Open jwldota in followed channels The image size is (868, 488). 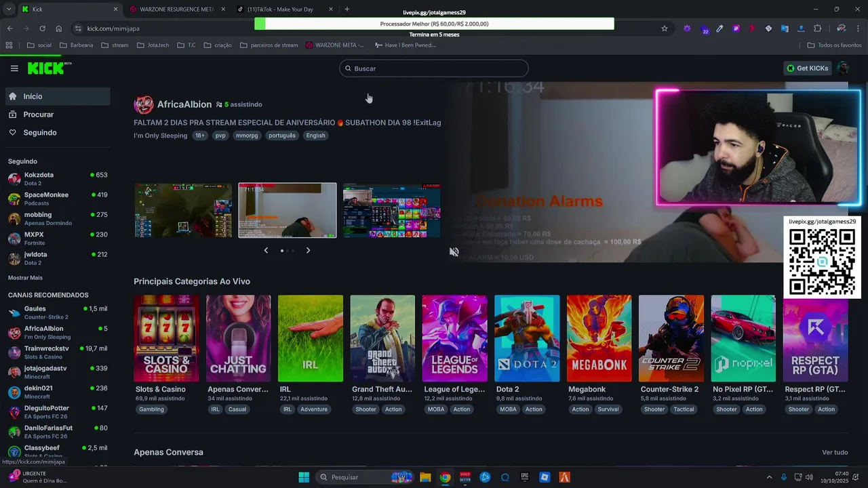58,258
